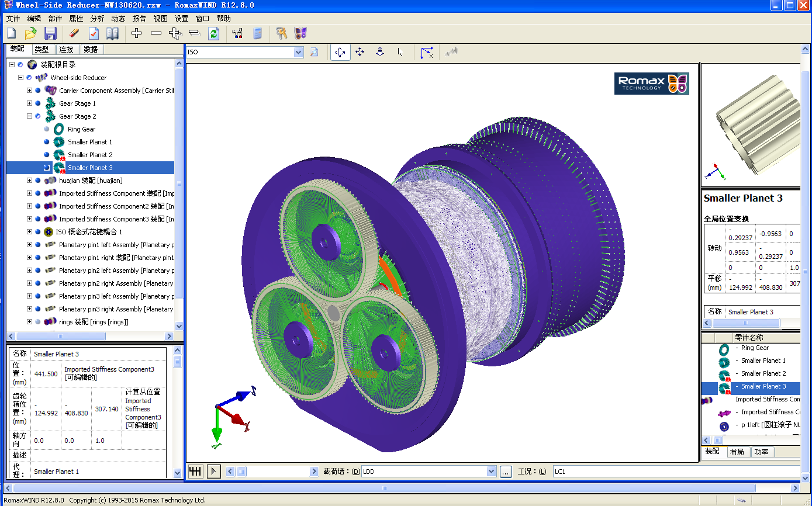Click the gear thumbnail preview at top right
The image size is (812, 506).
pos(751,126)
